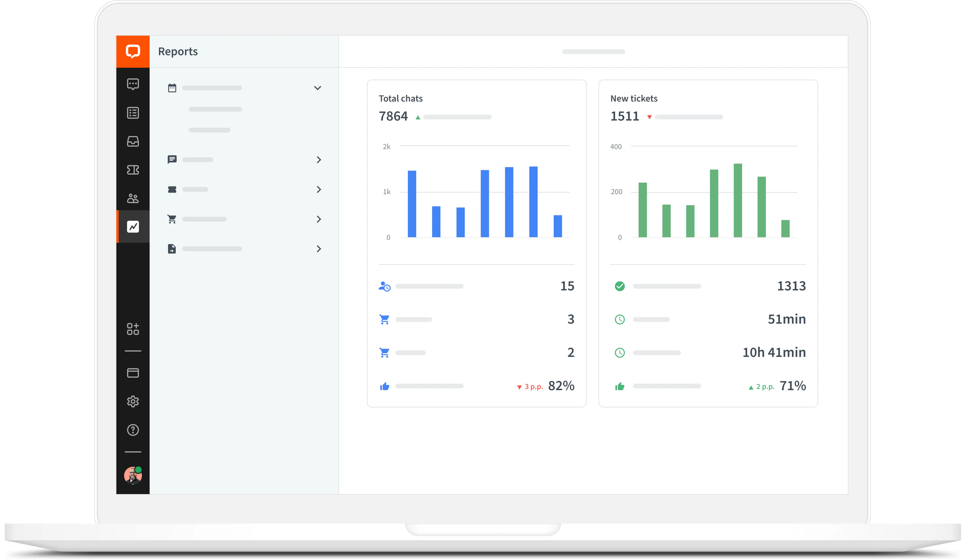Open the LiveChat logo button
The width and height of the screenshot is (966, 560).
pos(133,51)
